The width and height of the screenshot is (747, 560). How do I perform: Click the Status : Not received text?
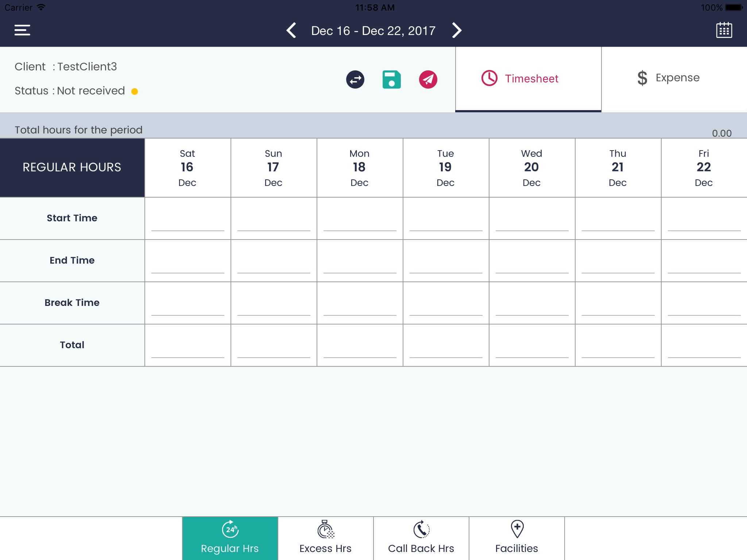click(x=70, y=91)
